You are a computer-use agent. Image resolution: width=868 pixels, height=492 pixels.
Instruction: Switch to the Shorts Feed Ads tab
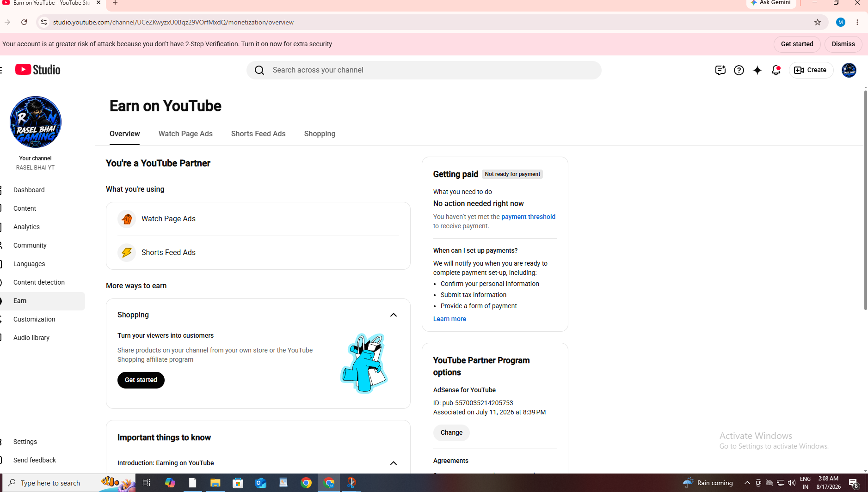click(x=259, y=134)
